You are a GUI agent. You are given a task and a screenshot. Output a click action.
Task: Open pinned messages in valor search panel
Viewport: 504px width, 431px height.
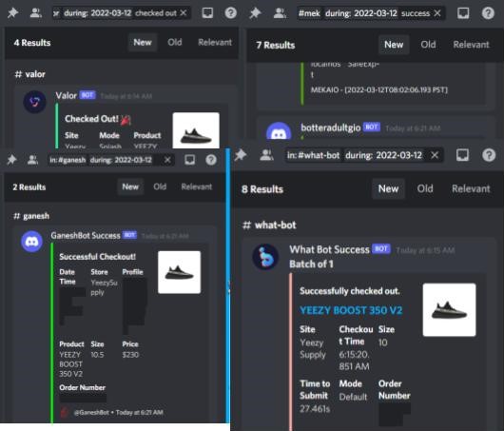tap(13, 13)
